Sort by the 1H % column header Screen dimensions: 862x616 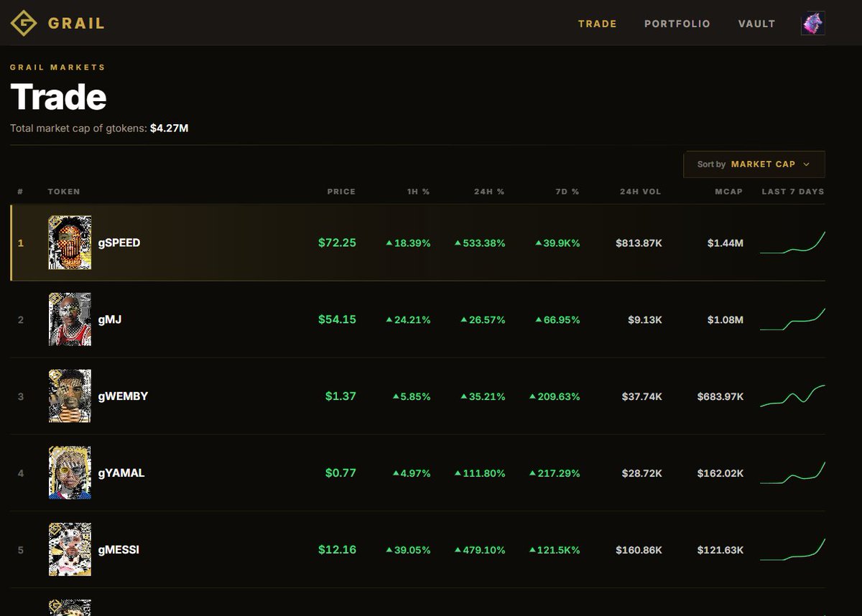pyautogui.click(x=419, y=192)
